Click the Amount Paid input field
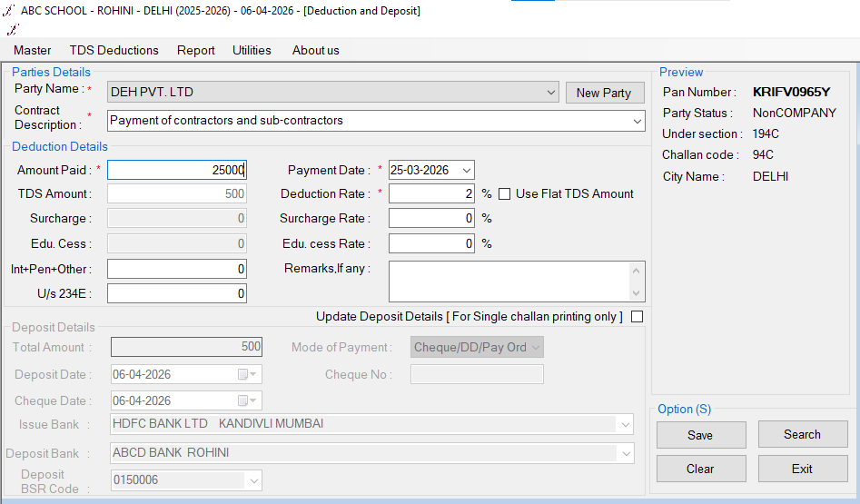Screen dimensions: 860x504 (177, 170)
